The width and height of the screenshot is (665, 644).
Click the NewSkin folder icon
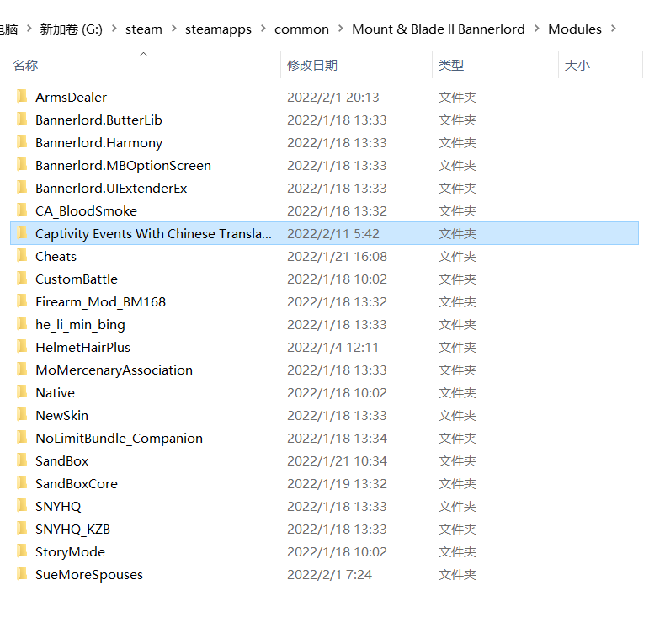point(22,415)
